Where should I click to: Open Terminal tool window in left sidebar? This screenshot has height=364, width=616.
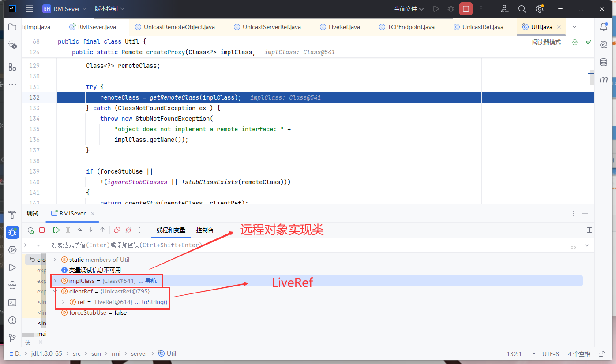point(12,303)
